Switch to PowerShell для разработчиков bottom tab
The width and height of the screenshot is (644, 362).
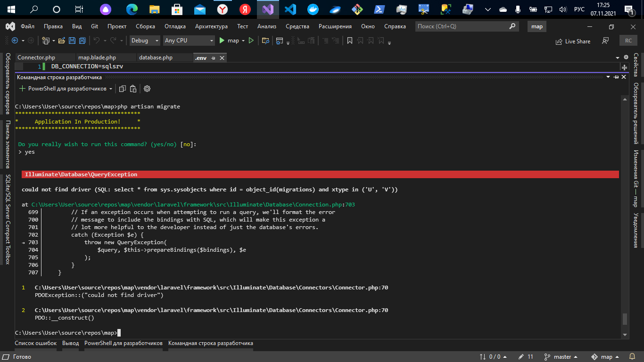coord(124,343)
